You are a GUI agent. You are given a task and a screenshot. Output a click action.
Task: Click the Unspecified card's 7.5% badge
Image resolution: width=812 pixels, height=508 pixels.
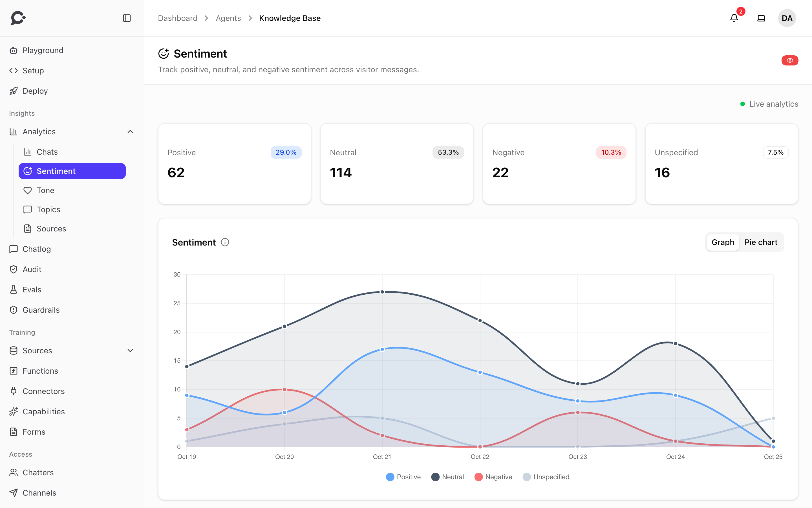coord(776,152)
